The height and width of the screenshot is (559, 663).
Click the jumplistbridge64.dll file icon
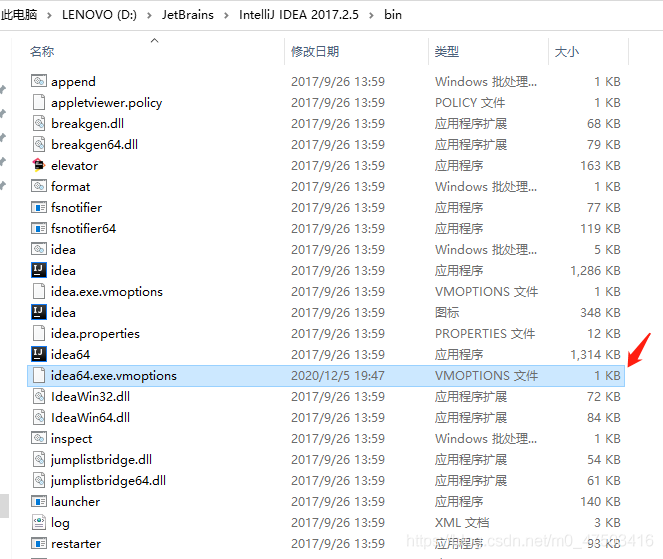pyautogui.click(x=39, y=480)
